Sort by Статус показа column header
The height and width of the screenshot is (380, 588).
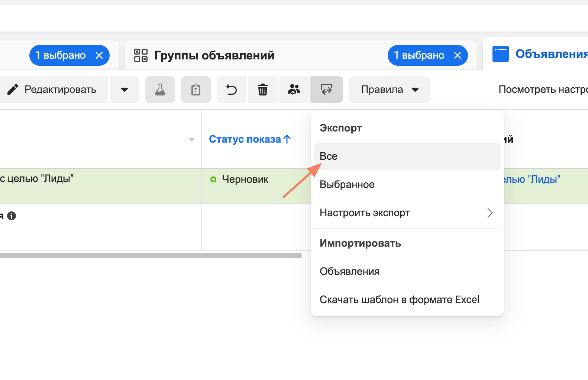pyautogui.click(x=250, y=139)
